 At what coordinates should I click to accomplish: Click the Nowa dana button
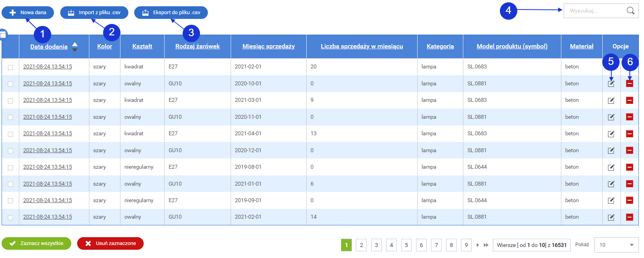click(28, 13)
